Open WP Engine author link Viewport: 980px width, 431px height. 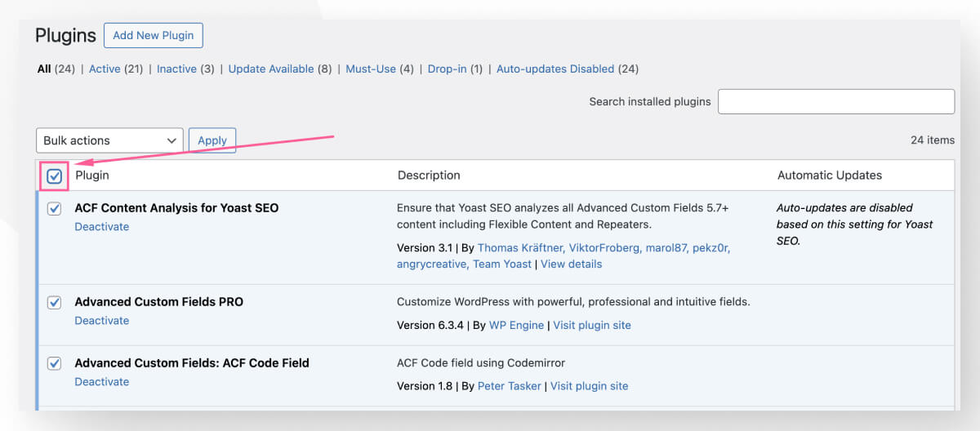[x=516, y=325]
